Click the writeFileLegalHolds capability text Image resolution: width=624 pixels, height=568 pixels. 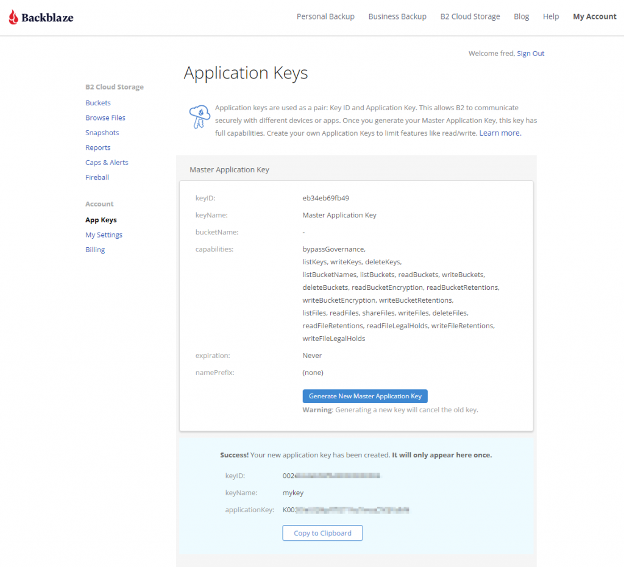click(333, 339)
